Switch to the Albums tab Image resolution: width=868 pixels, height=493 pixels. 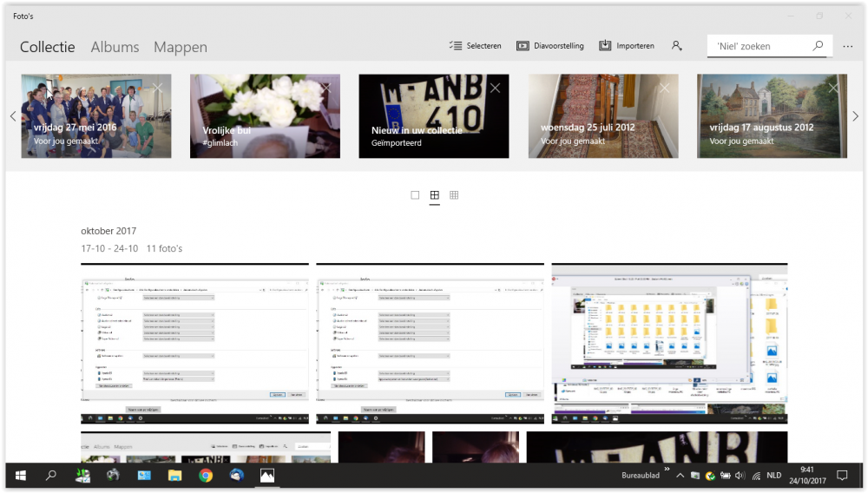(115, 47)
